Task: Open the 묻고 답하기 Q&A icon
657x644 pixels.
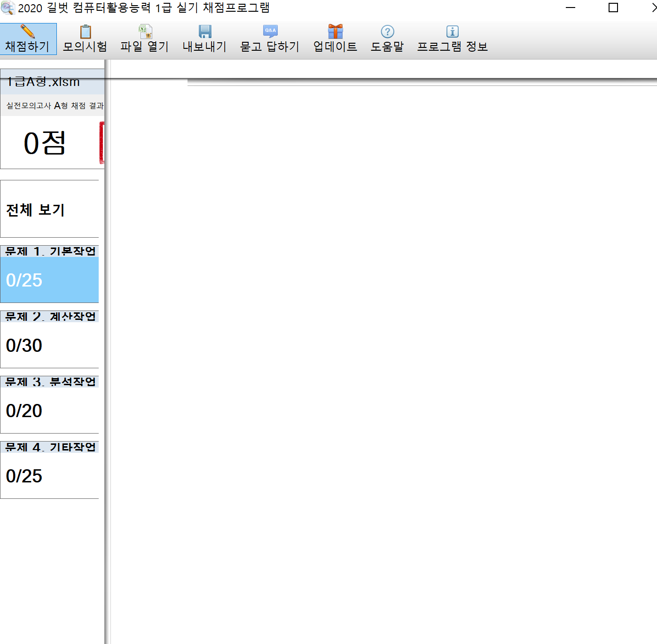Action: [x=270, y=31]
